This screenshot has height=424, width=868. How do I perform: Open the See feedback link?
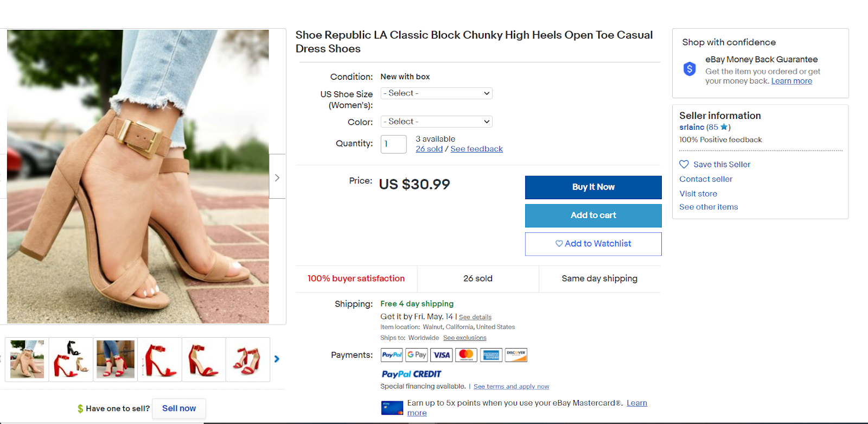click(x=476, y=149)
